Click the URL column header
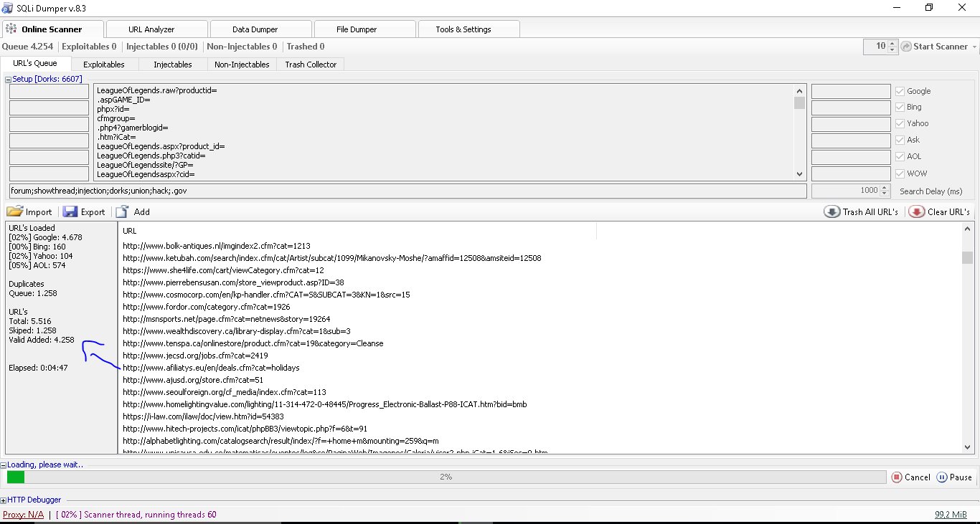The width and height of the screenshot is (980, 524). (357, 231)
